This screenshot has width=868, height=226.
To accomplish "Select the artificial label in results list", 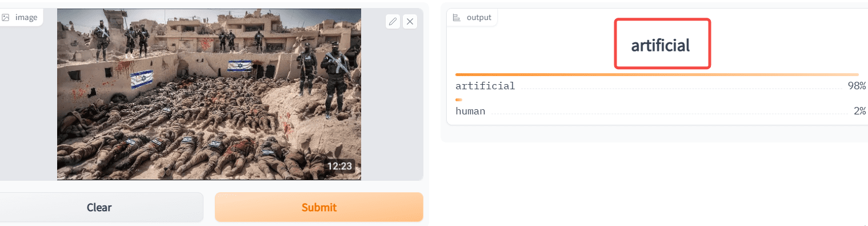I will pos(485,86).
